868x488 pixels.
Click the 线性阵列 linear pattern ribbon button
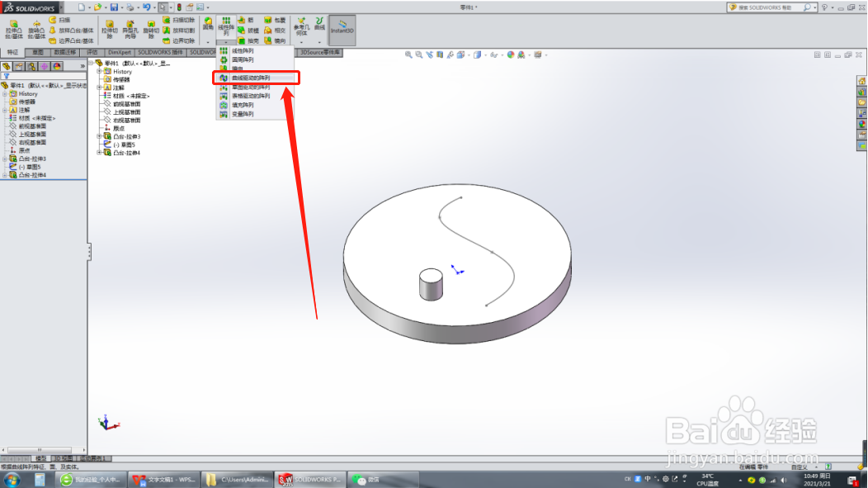click(x=226, y=26)
